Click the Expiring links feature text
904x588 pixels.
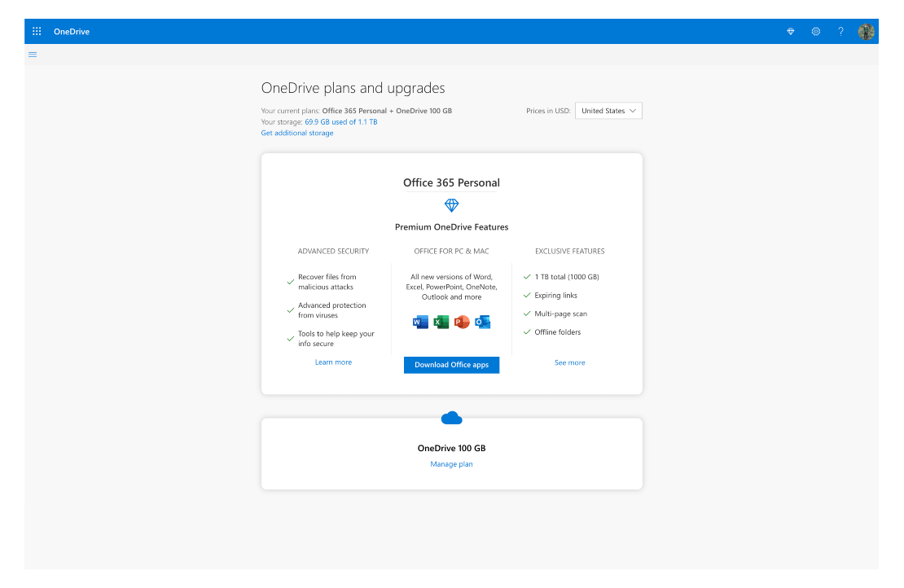point(555,295)
